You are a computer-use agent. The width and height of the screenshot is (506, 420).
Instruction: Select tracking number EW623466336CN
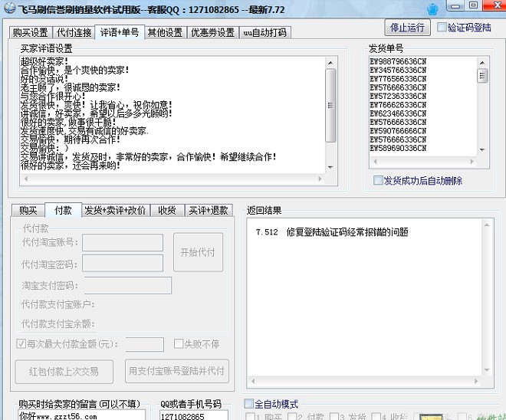point(398,113)
